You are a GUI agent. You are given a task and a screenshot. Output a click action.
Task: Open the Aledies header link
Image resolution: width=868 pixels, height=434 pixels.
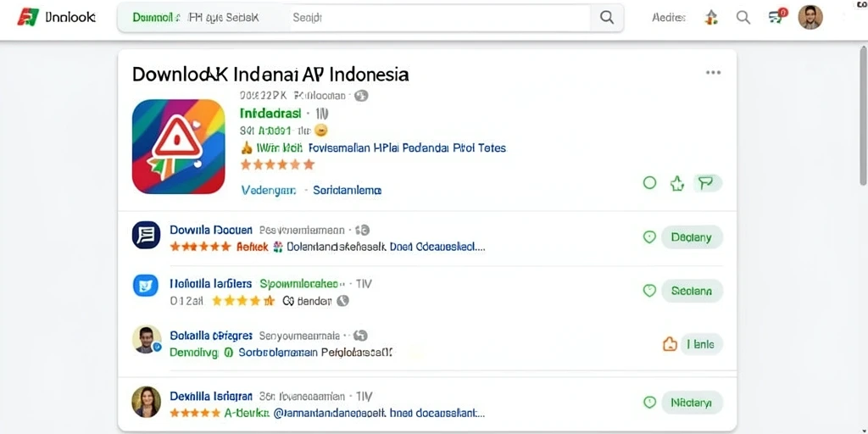coord(669,18)
